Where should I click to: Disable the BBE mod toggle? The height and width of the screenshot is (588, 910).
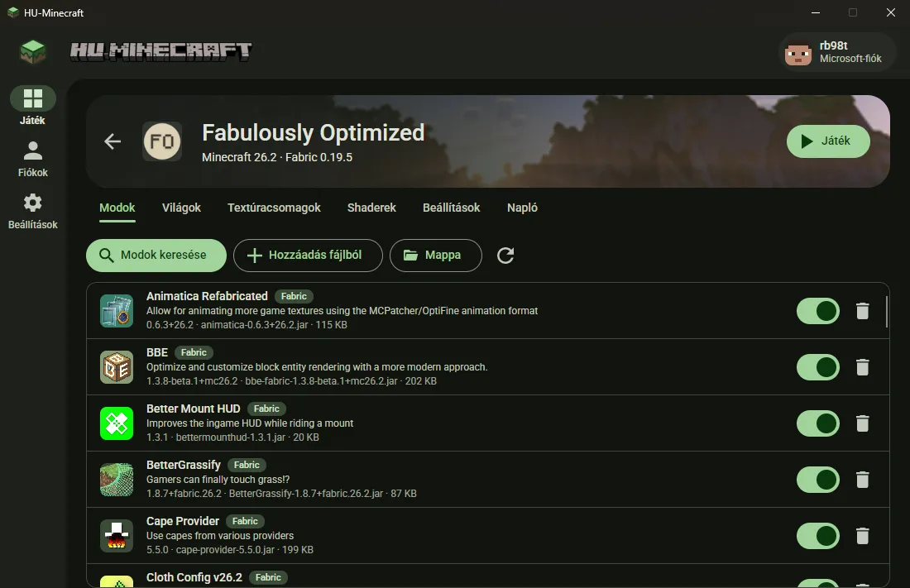[817, 367]
